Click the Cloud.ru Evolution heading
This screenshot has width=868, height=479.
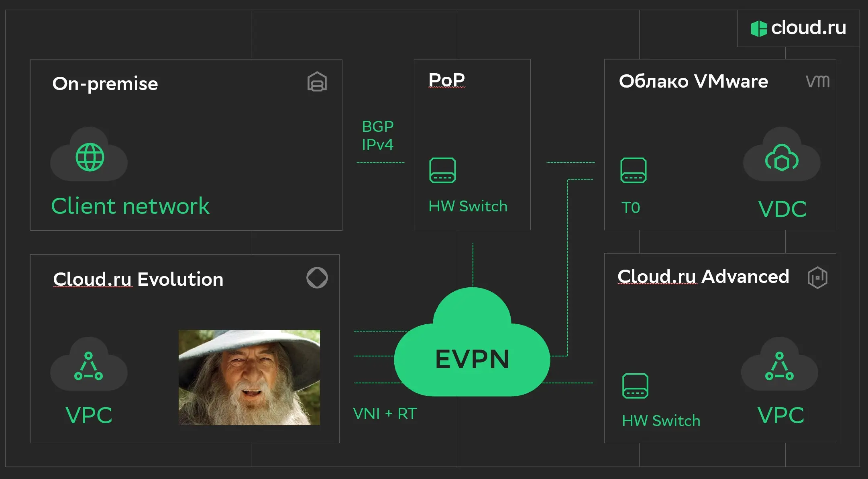coord(138,279)
